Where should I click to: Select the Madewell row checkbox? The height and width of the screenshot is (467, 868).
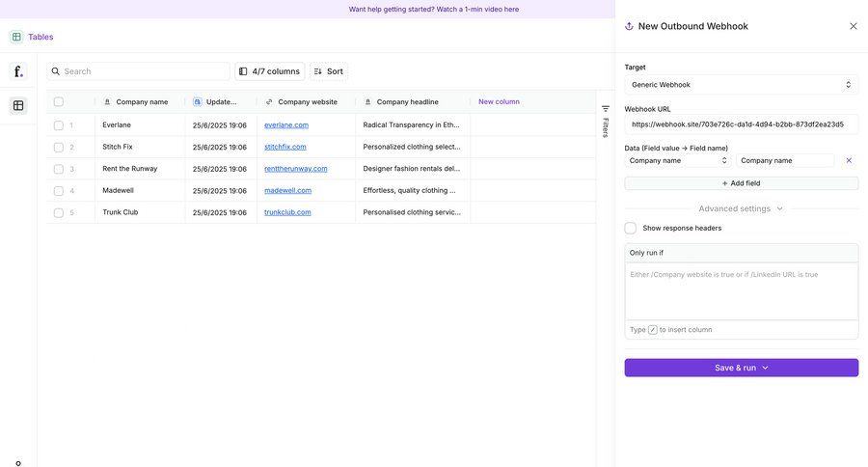pos(59,191)
